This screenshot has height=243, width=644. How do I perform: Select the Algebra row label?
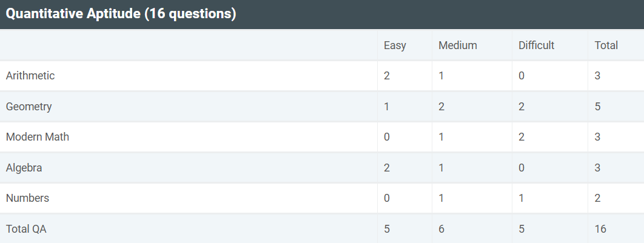pos(24,168)
